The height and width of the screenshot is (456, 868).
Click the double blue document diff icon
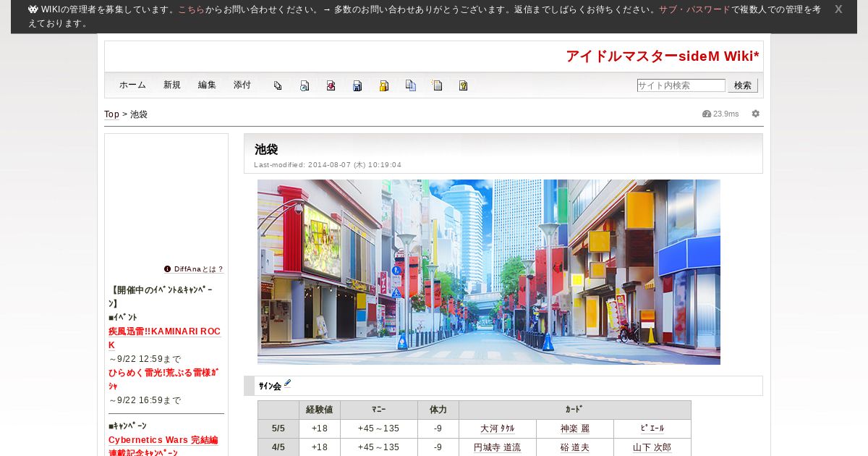coord(410,85)
